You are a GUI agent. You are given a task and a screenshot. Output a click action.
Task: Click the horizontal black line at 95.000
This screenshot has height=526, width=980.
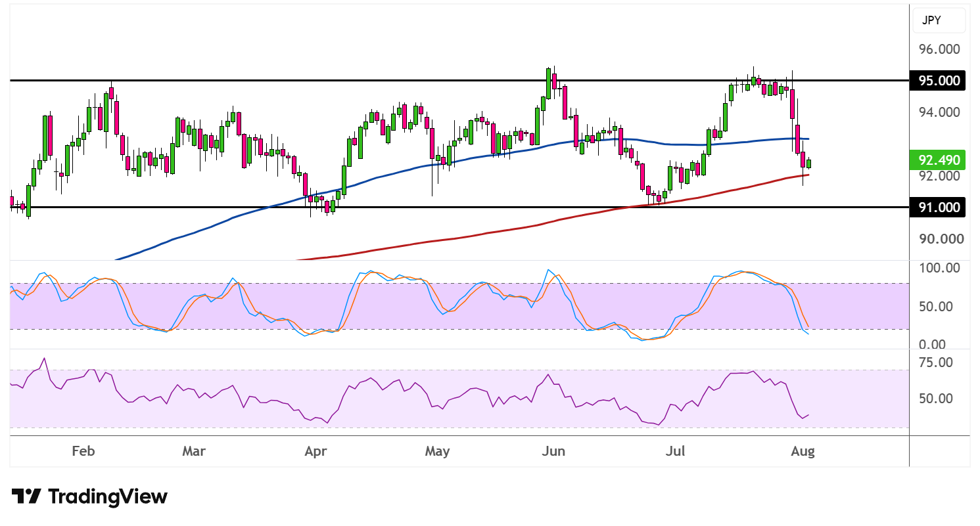(x=459, y=81)
